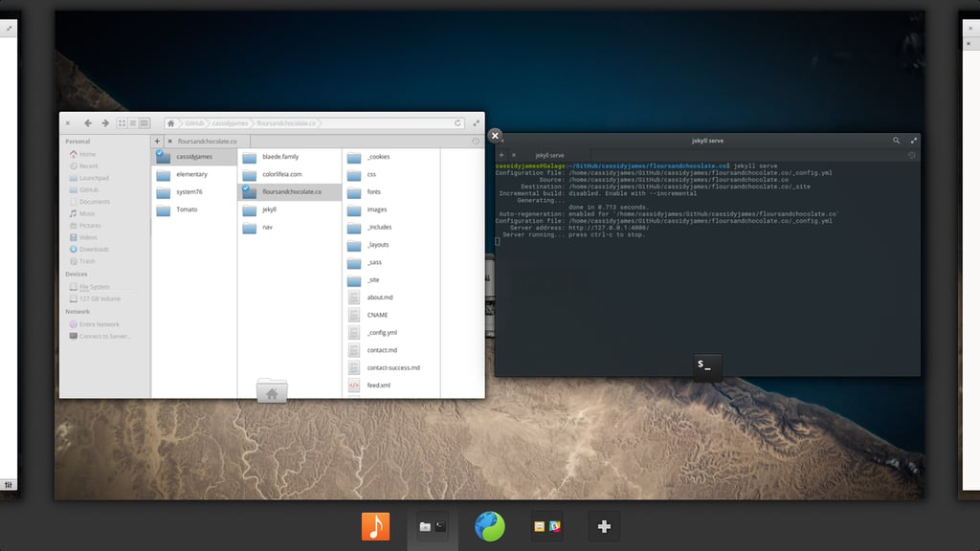Select the jekyll serve terminal tab
Image resolution: width=980 pixels, height=551 pixels.
coord(549,155)
